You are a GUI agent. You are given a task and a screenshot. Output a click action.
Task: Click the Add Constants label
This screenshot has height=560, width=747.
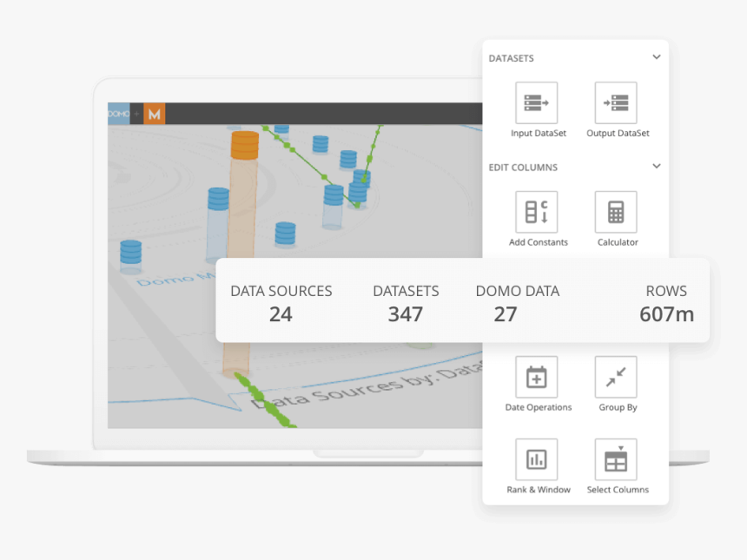[539, 242]
